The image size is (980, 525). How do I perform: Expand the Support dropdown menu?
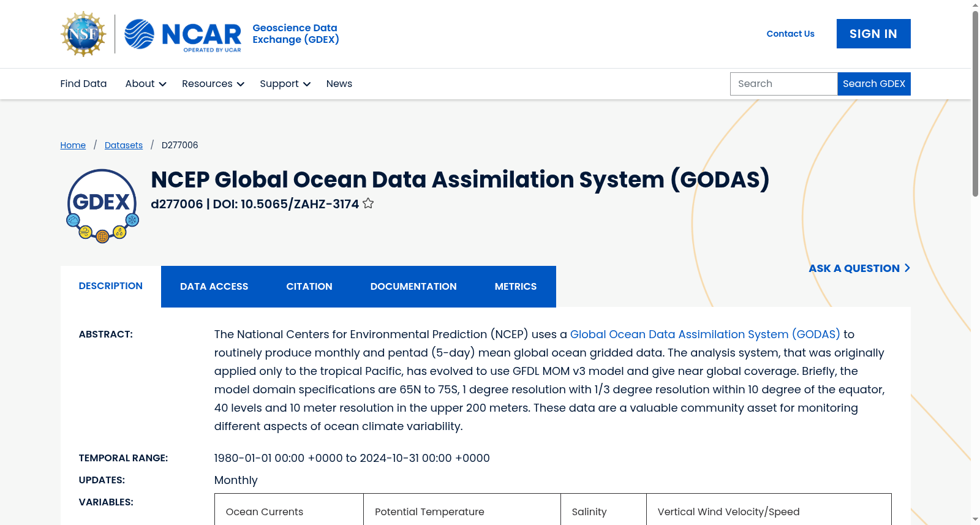285,84
